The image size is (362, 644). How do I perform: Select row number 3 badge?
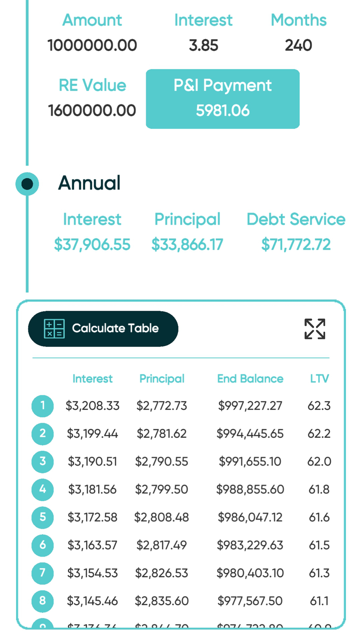click(x=43, y=461)
